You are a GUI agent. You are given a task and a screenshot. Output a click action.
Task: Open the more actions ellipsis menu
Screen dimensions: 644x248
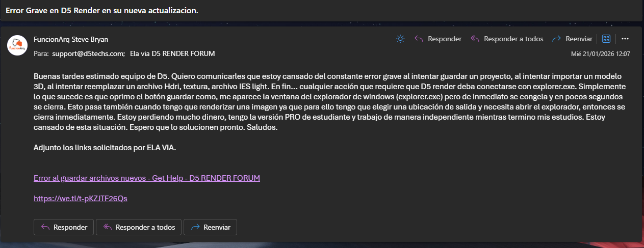(x=625, y=39)
